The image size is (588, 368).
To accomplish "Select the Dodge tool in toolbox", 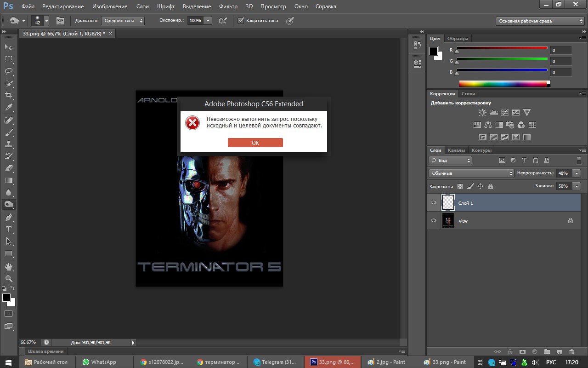I will click(9, 204).
